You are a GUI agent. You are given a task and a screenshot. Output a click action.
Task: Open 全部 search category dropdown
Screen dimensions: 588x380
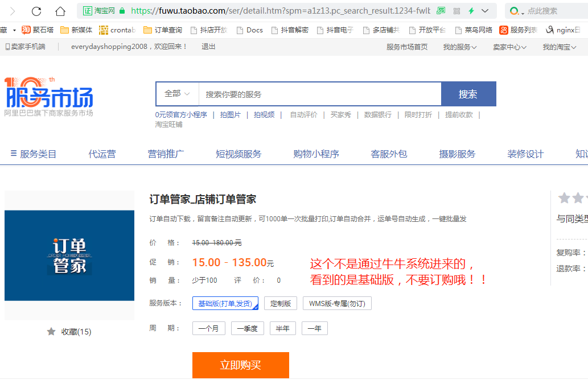pyautogui.click(x=177, y=94)
